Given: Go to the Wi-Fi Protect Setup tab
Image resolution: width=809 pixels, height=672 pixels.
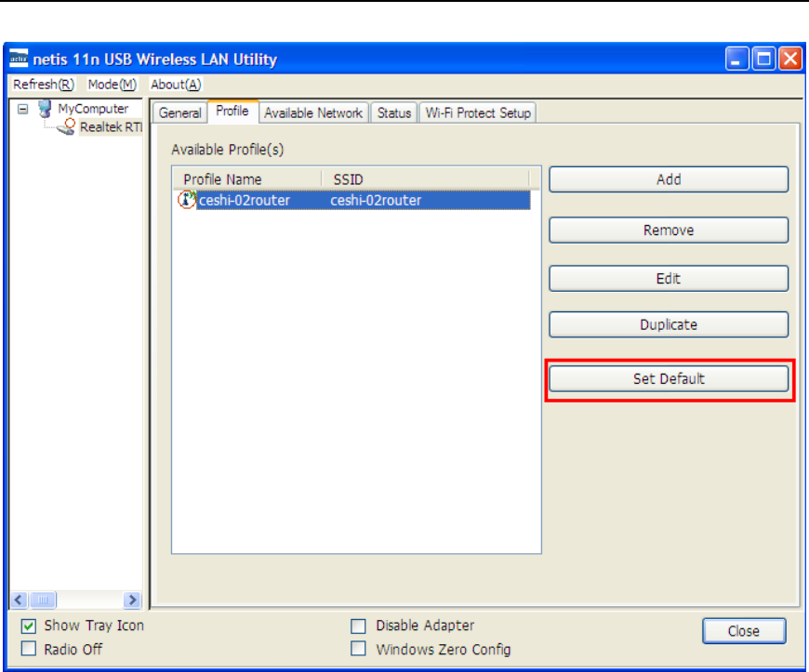Looking at the screenshot, I should tap(478, 113).
